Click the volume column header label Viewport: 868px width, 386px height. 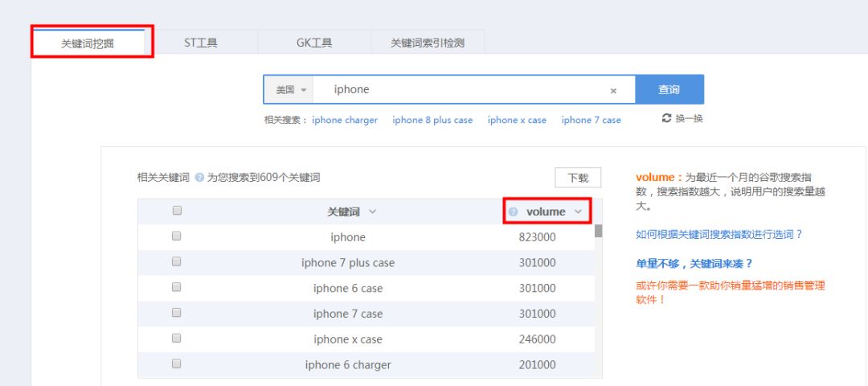pos(546,211)
